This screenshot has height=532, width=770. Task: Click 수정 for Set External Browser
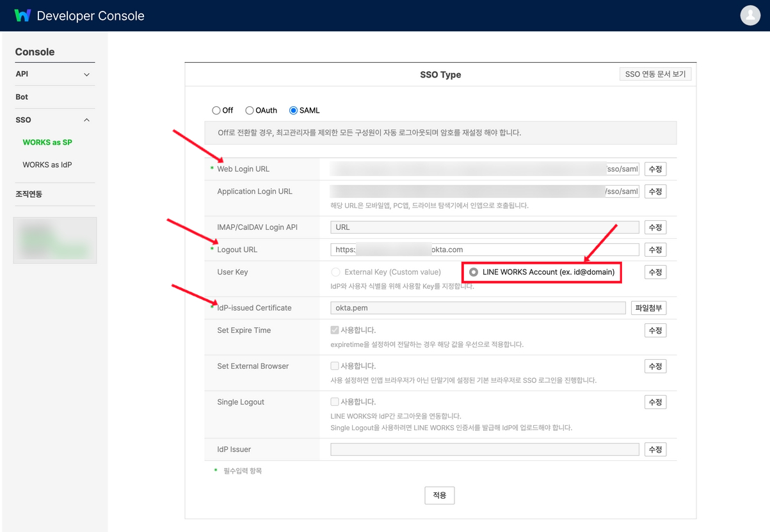click(655, 366)
